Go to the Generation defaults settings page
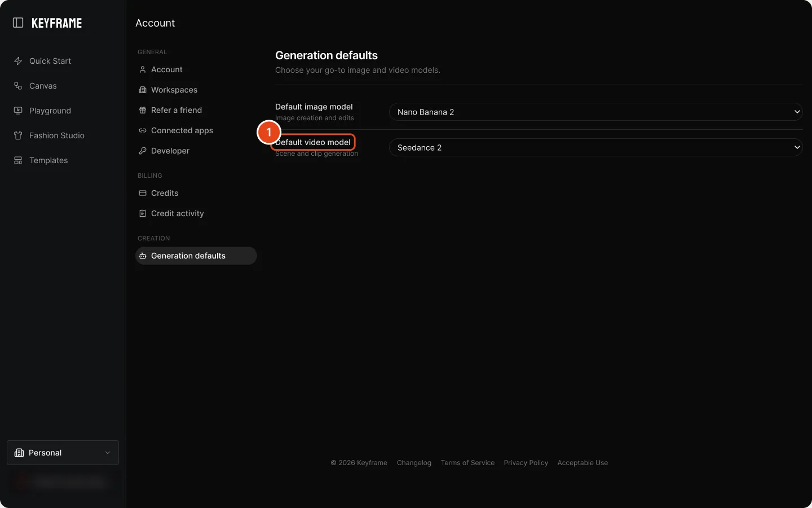 tap(196, 256)
